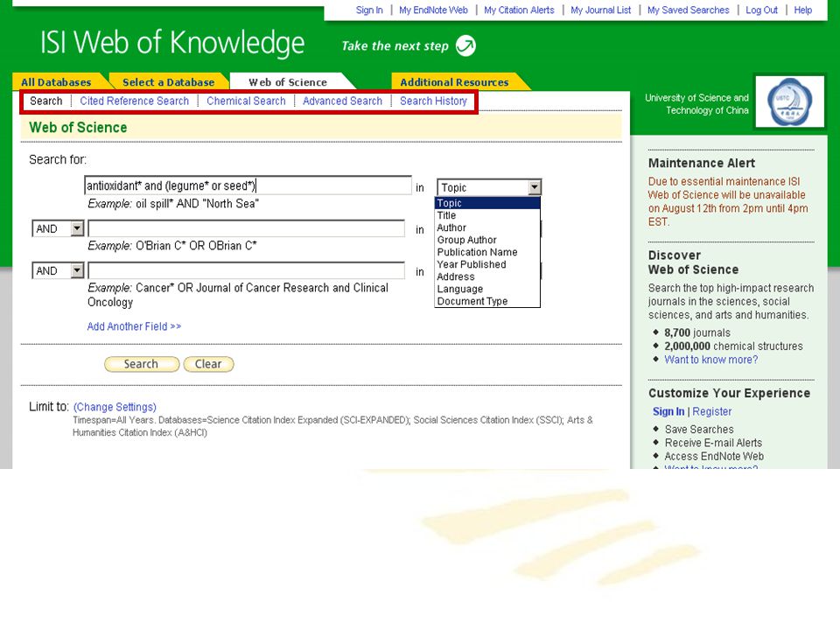The height and width of the screenshot is (630, 840).
Task: Open the Web of Science tab
Action: 288,82
